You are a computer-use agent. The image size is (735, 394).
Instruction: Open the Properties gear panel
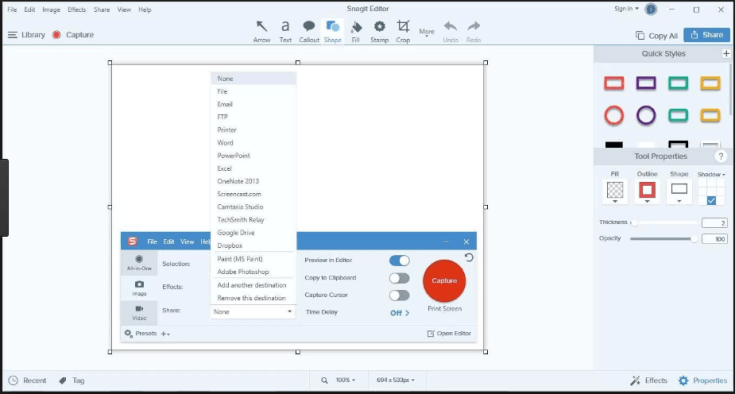pyautogui.click(x=702, y=380)
